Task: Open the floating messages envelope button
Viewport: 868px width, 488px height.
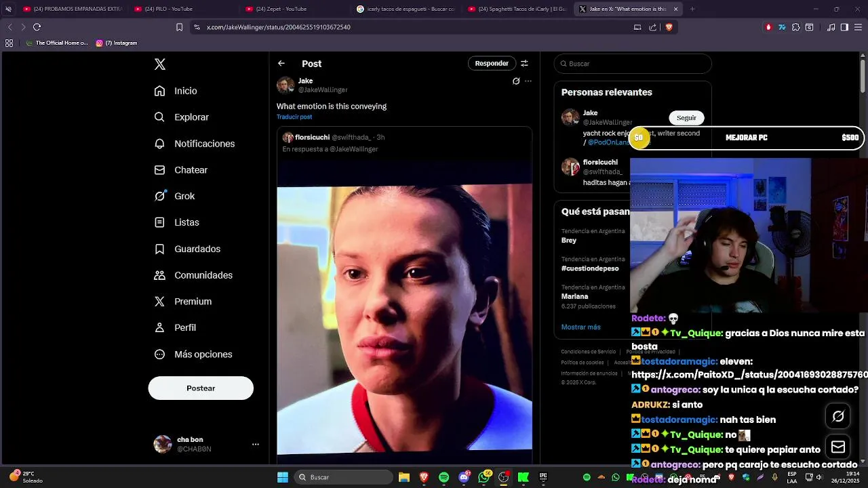Action: [838, 447]
